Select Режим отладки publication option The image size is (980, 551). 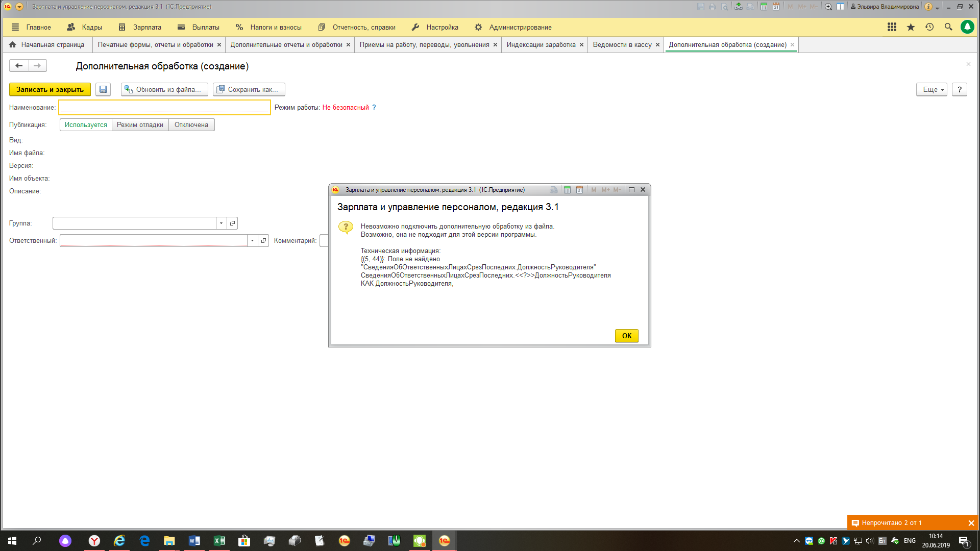click(x=140, y=124)
